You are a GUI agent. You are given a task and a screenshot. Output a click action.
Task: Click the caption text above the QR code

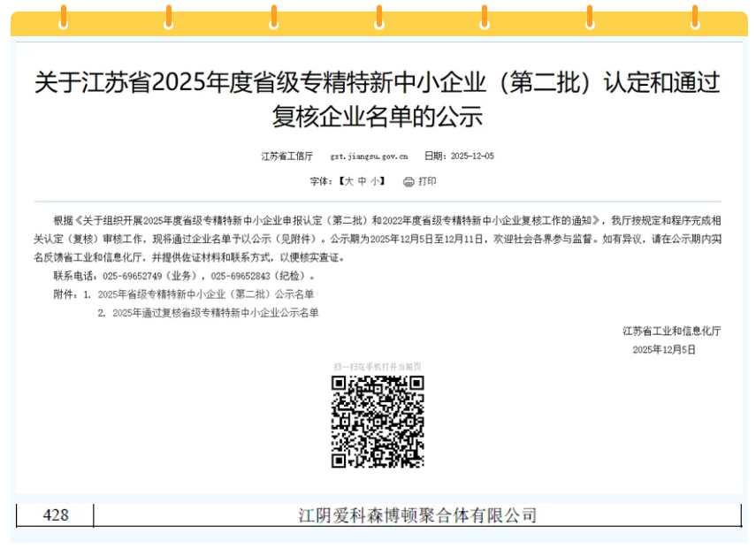pyautogui.click(x=378, y=366)
